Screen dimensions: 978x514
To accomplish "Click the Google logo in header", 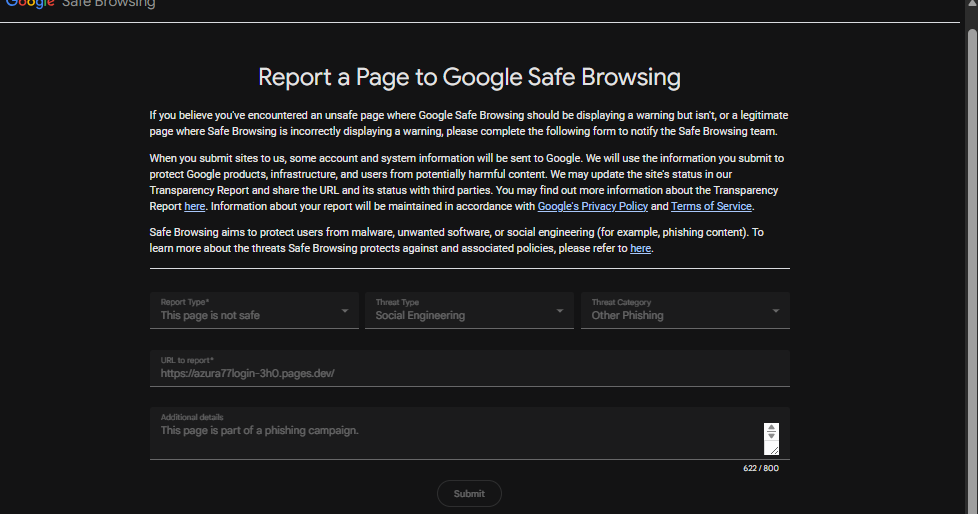I will [30, 3].
